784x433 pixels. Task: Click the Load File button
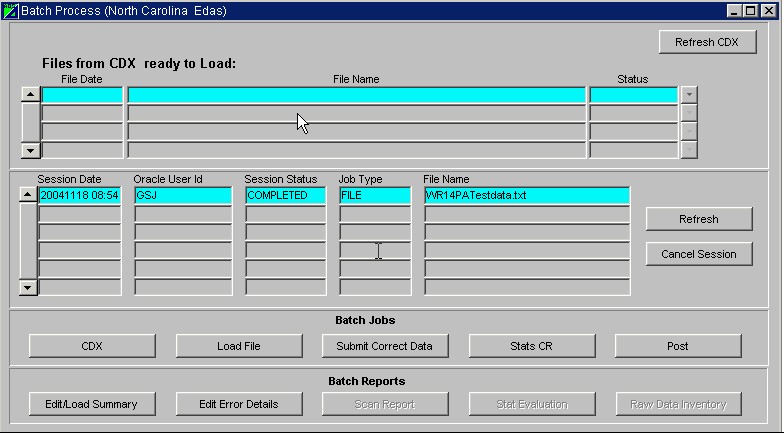coord(238,346)
